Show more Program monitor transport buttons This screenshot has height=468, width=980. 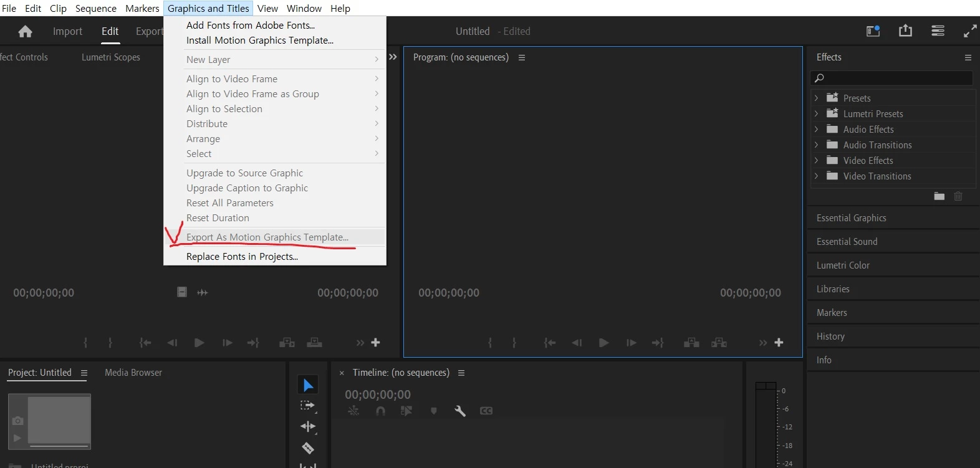click(x=763, y=343)
